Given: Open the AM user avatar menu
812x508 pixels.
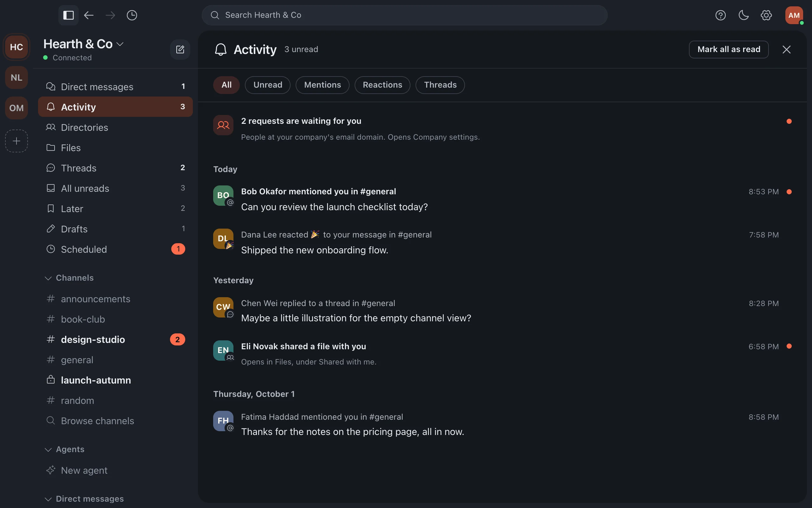Looking at the screenshot, I should tap(794, 15).
